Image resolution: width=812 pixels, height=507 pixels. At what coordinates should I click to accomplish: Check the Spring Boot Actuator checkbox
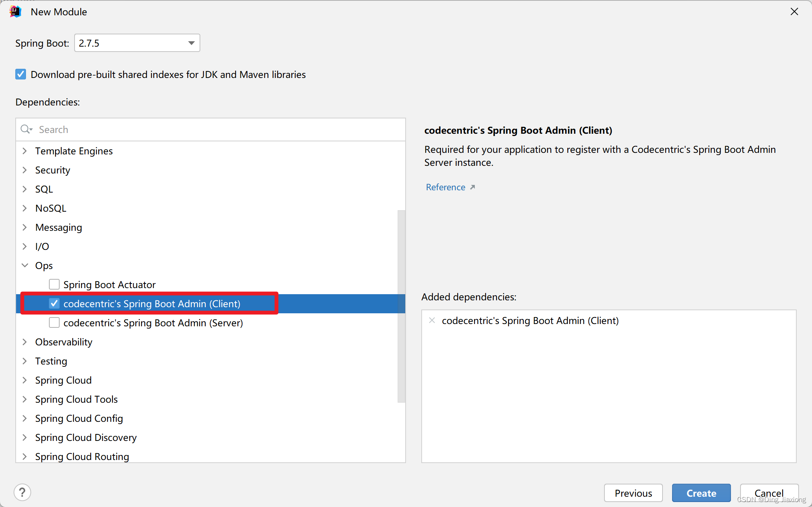tap(54, 284)
